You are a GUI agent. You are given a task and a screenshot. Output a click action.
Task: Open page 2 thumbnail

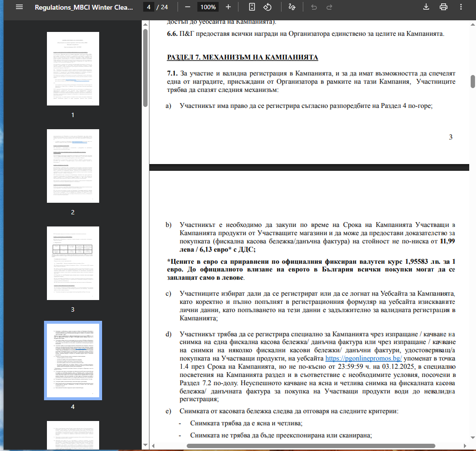(x=73, y=166)
